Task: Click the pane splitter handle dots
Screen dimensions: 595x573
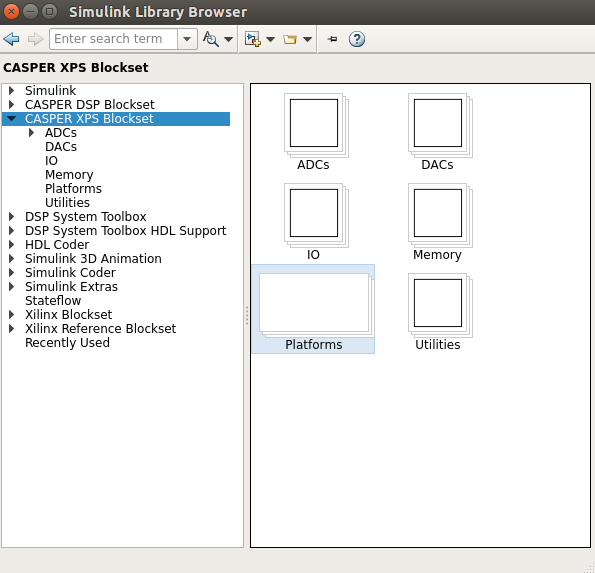Action: pos(247,315)
